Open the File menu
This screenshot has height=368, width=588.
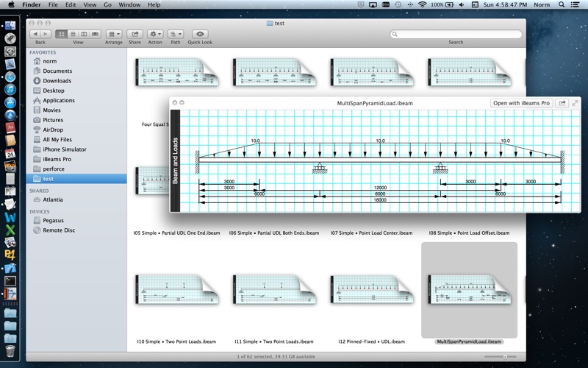click(x=53, y=4)
